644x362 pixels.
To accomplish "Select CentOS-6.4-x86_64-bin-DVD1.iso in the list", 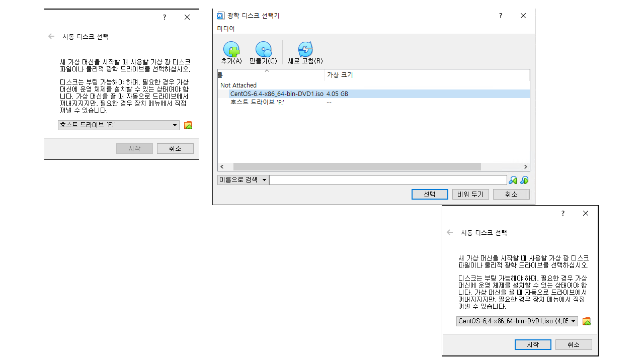I will click(x=276, y=94).
